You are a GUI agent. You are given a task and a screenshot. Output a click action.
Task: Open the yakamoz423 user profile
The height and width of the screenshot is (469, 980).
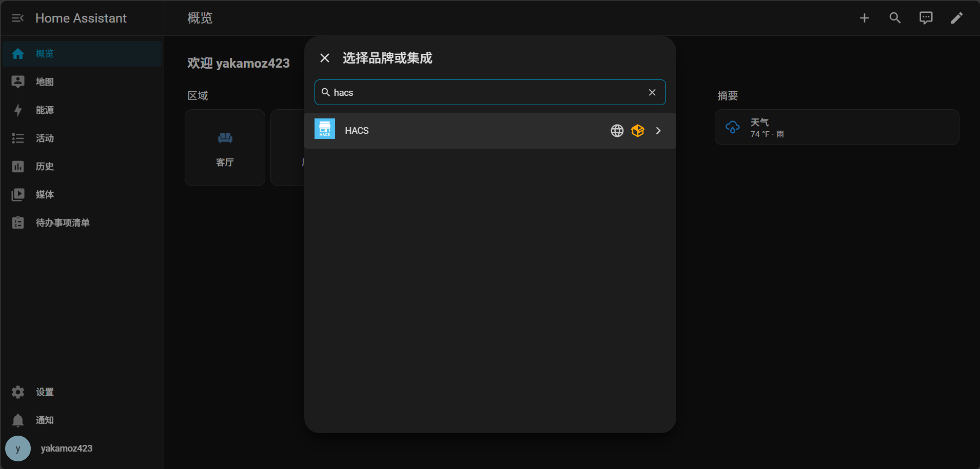coord(82,448)
